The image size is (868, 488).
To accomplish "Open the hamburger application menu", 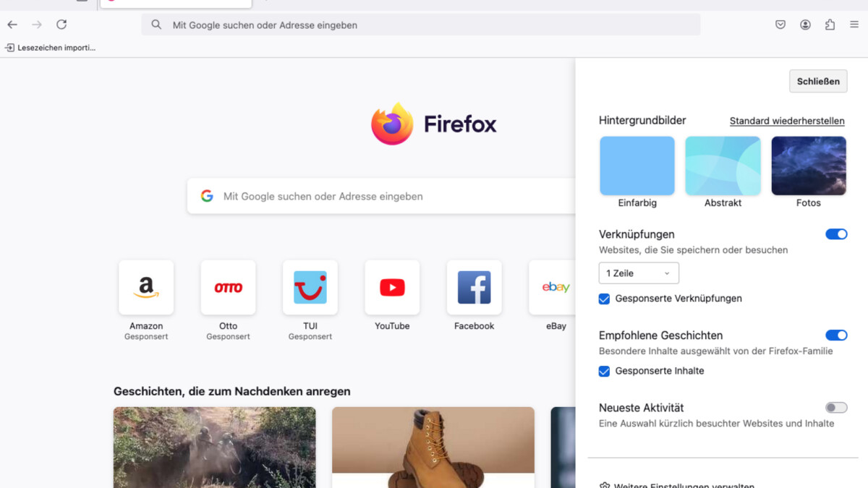I will coord(854,24).
